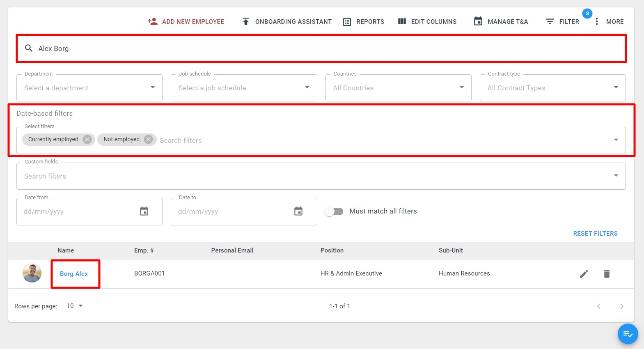Click the Add New Employee person icon
This screenshot has width=644, height=349.
(153, 21)
